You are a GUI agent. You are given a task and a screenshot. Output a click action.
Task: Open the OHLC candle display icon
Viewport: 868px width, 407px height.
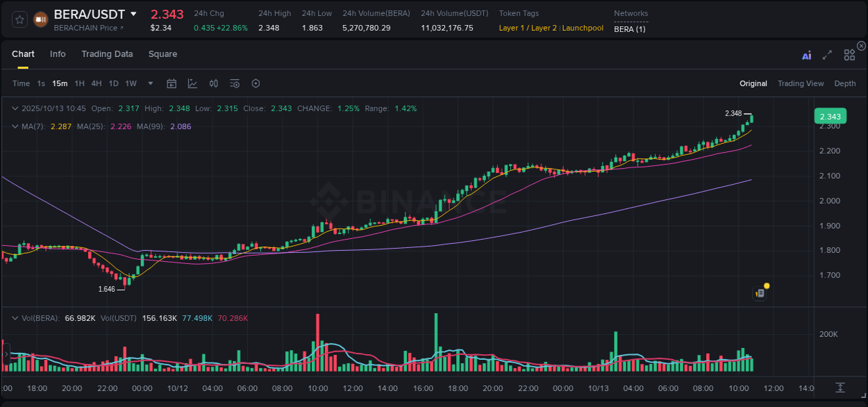tap(213, 83)
